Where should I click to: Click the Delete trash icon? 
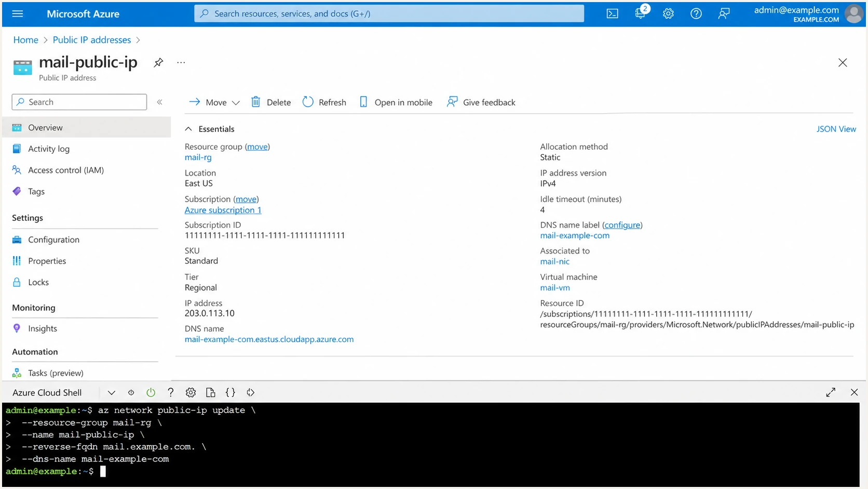[x=255, y=102]
